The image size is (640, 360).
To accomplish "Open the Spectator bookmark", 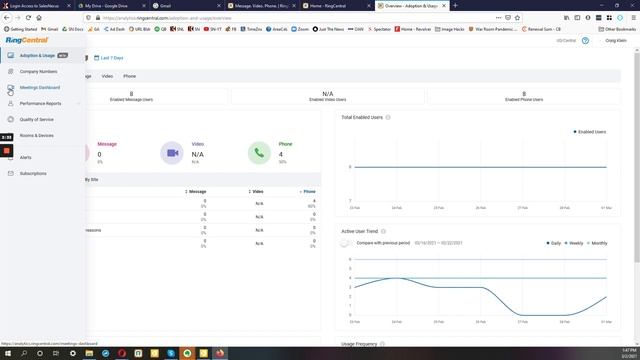I will tap(379, 29).
